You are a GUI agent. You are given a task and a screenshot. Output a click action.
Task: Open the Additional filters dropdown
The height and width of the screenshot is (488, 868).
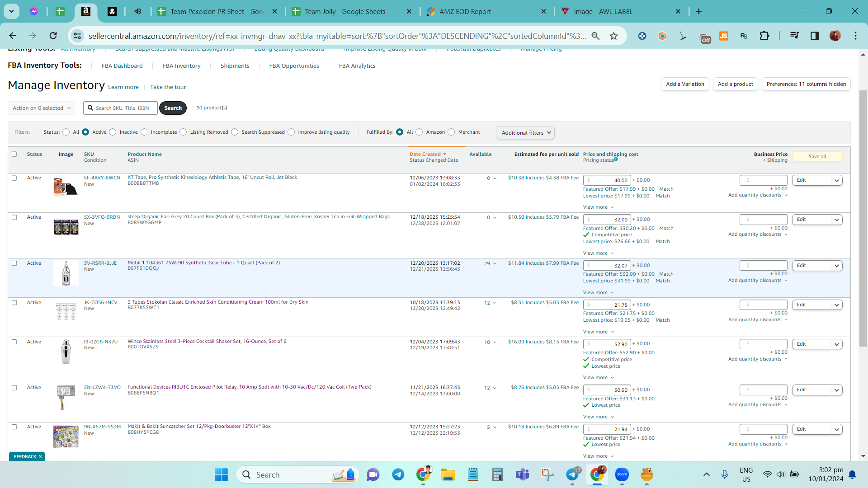point(526,132)
